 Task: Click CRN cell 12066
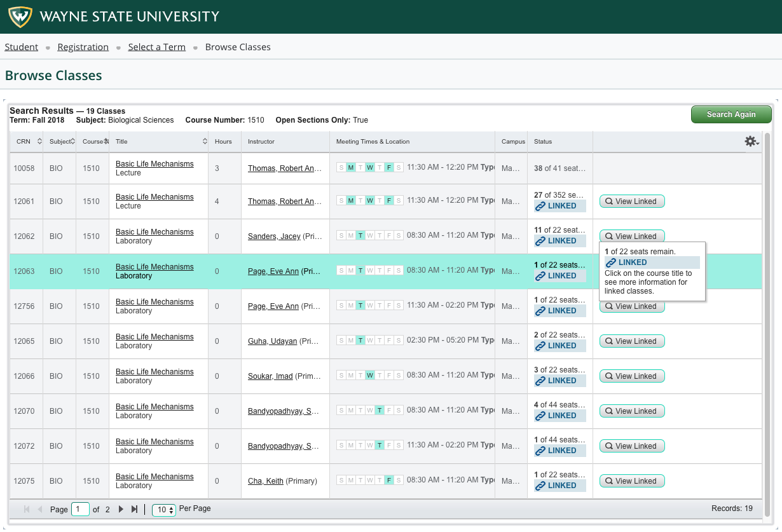click(26, 376)
